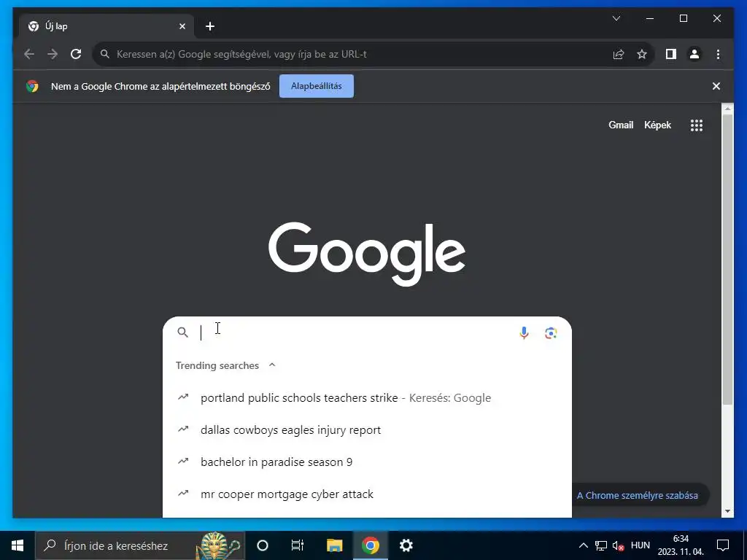Open the Képek link
The width and height of the screenshot is (747, 560).
tap(657, 125)
